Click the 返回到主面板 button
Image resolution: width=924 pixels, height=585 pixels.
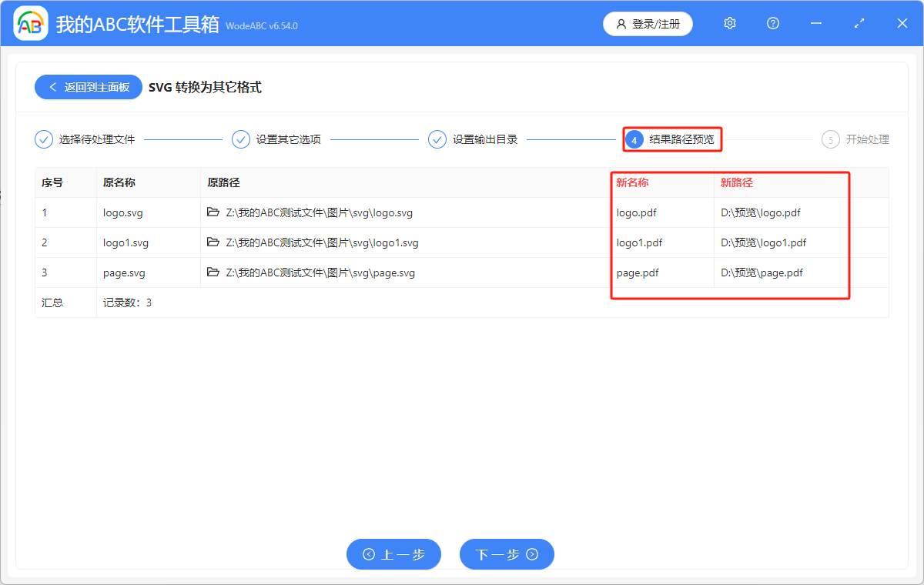[88, 86]
